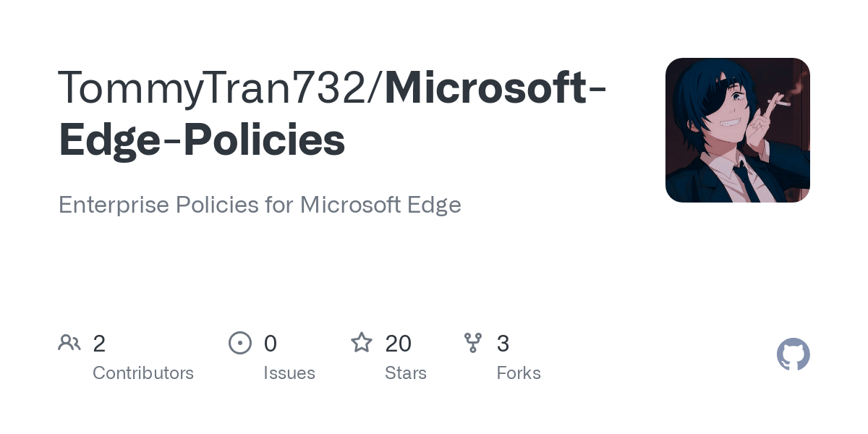The image size is (868, 434).
Task: Click the stars count '20'
Action: (x=399, y=344)
